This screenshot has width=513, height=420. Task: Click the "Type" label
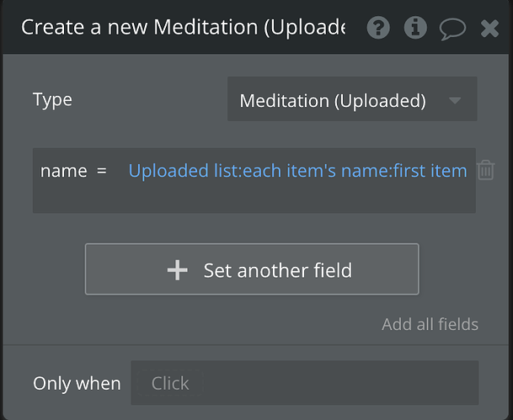pyautogui.click(x=52, y=100)
